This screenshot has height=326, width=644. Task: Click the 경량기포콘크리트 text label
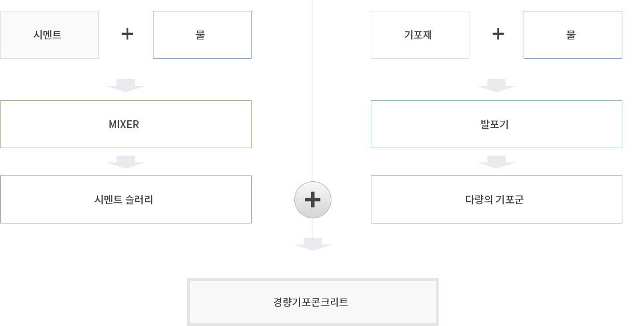[311, 302]
